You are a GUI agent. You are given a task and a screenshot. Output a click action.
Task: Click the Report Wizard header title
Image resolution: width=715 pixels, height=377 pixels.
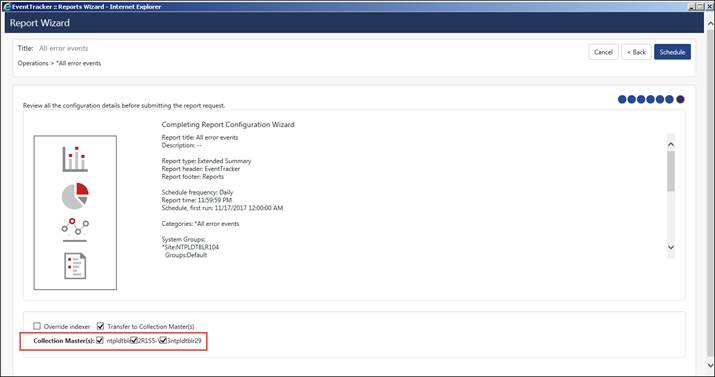40,23
